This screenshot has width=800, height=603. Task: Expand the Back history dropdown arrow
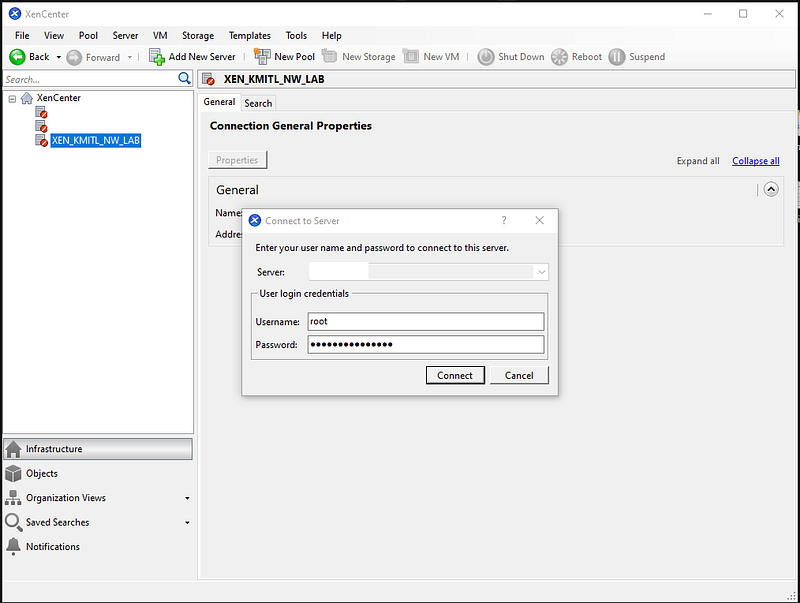pyautogui.click(x=59, y=57)
